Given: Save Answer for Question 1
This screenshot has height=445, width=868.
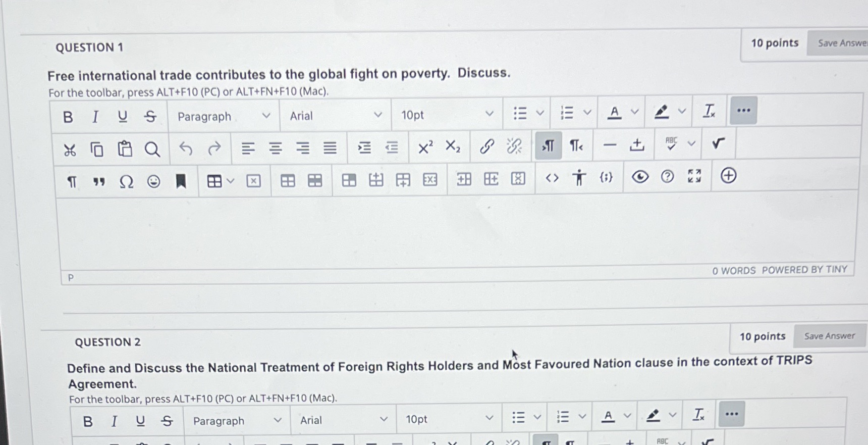Looking at the screenshot, I should coord(839,43).
